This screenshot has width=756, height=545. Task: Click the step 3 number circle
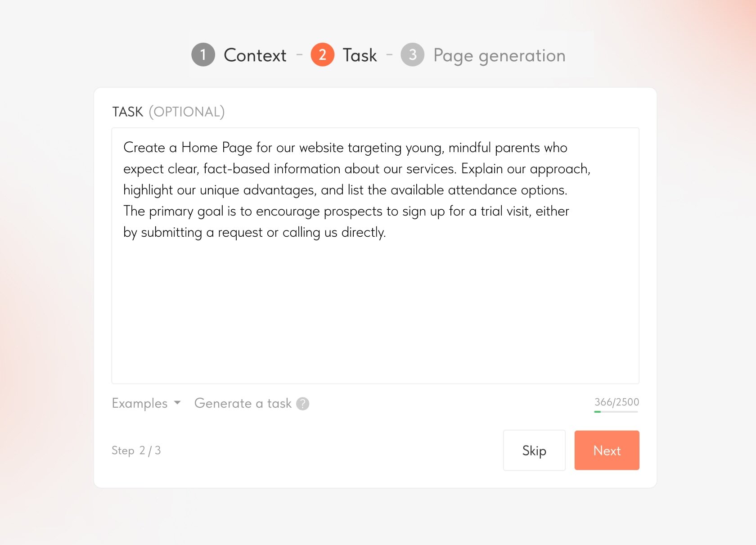[x=412, y=55]
